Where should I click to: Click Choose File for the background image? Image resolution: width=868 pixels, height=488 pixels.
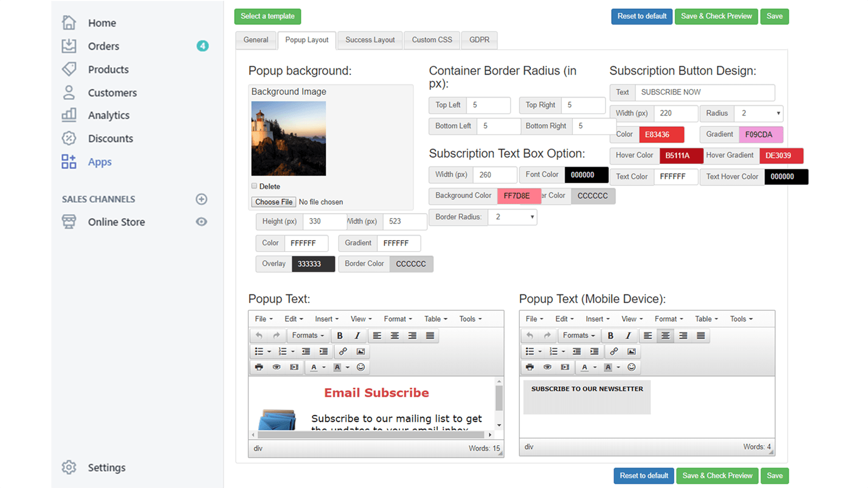(273, 202)
